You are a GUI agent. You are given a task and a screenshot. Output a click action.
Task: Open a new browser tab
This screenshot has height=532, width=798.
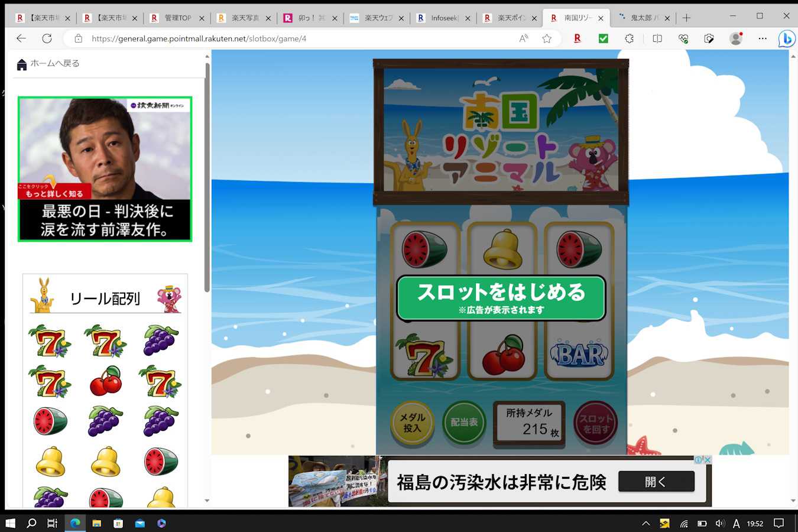pos(686,18)
